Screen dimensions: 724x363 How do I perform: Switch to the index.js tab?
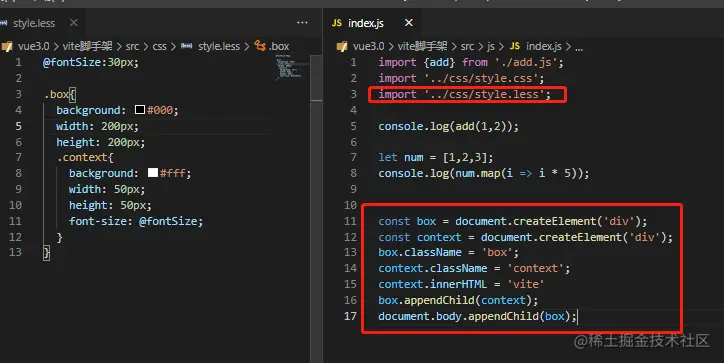pos(366,23)
